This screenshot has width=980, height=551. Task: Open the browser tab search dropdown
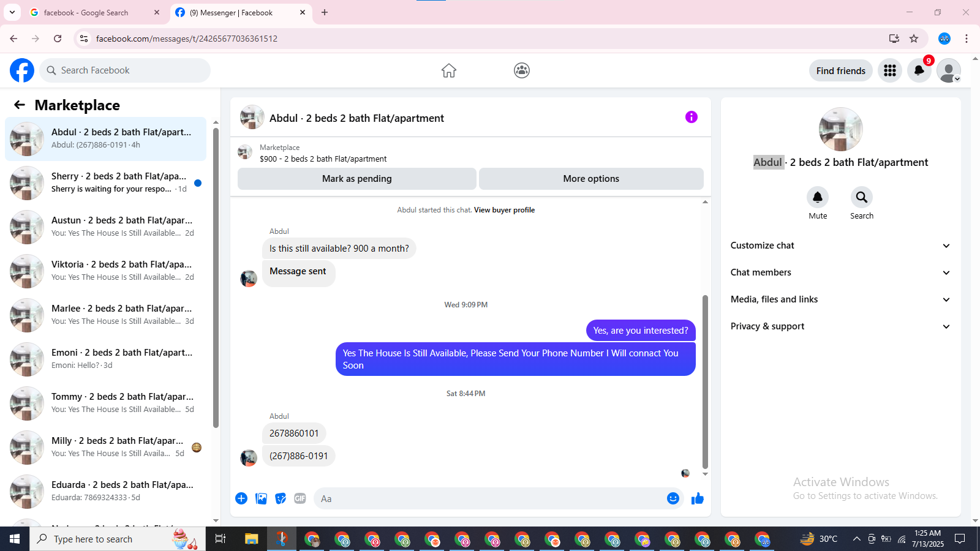pos(12,12)
